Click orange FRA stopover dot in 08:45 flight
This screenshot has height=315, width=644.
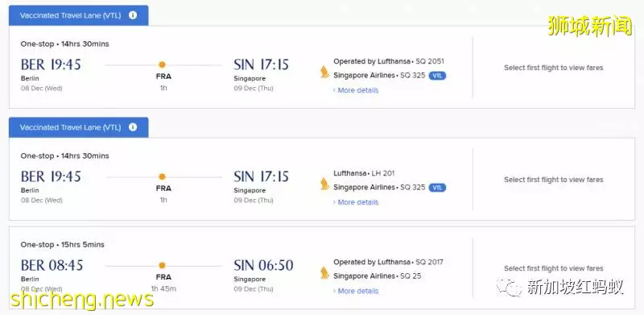pyautogui.click(x=162, y=265)
